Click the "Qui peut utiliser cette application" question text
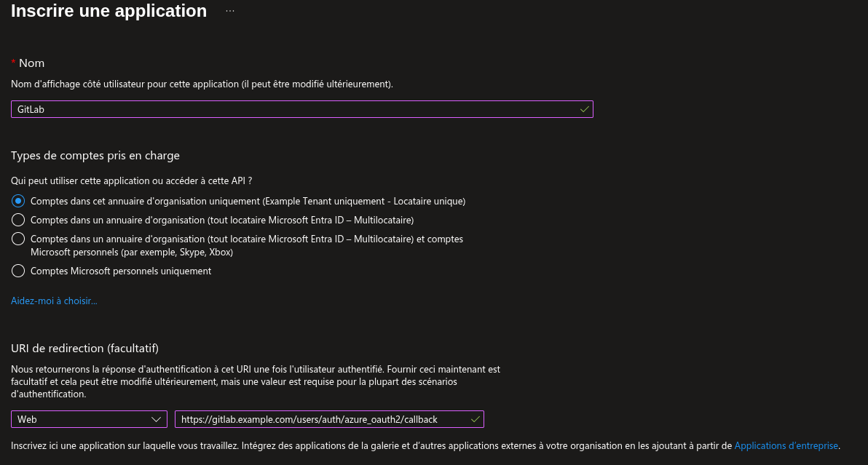 point(137,180)
